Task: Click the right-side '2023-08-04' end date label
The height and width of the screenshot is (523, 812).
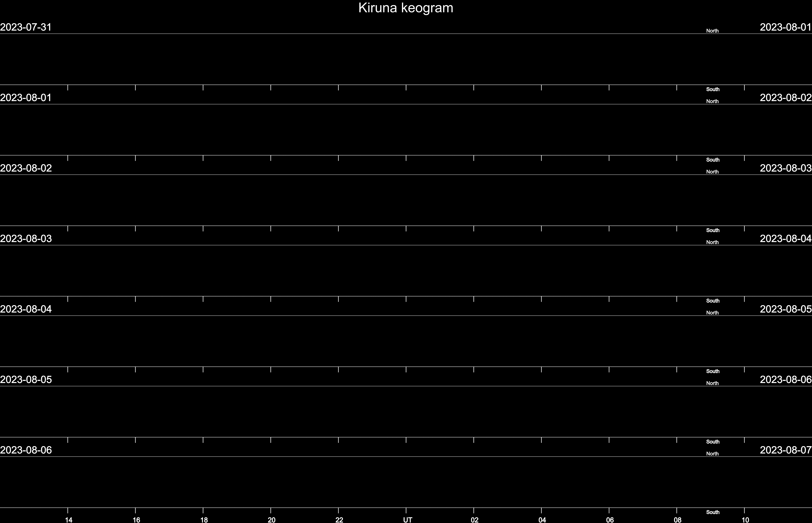Action: coord(786,239)
